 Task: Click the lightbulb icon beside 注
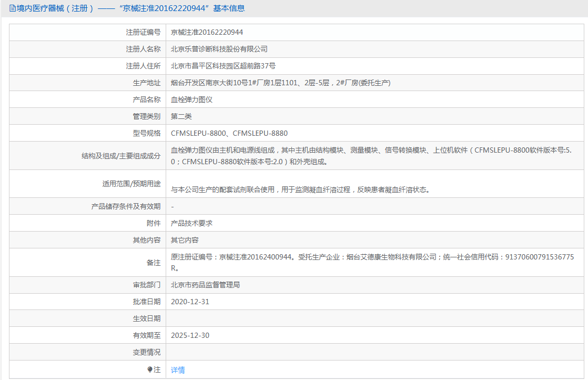pyautogui.click(x=150, y=370)
